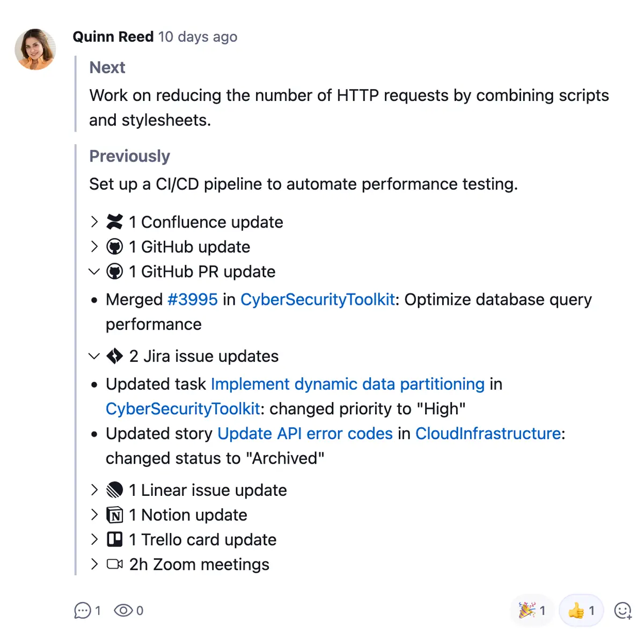Click the Linear icon
The width and height of the screenshot is (644, 644).
click(114, 489)
